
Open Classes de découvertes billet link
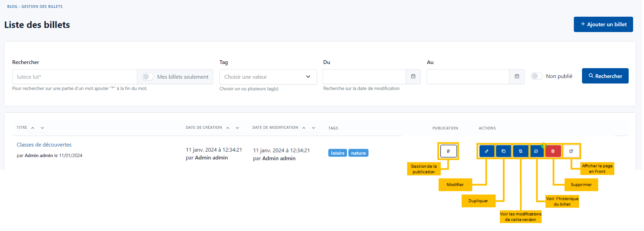44,145
